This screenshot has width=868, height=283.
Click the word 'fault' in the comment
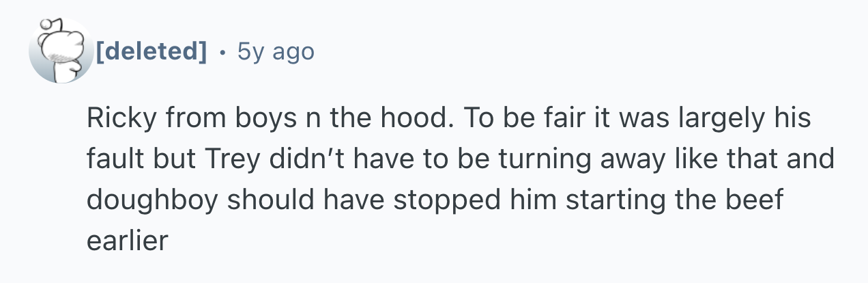[x=110, y=159]
